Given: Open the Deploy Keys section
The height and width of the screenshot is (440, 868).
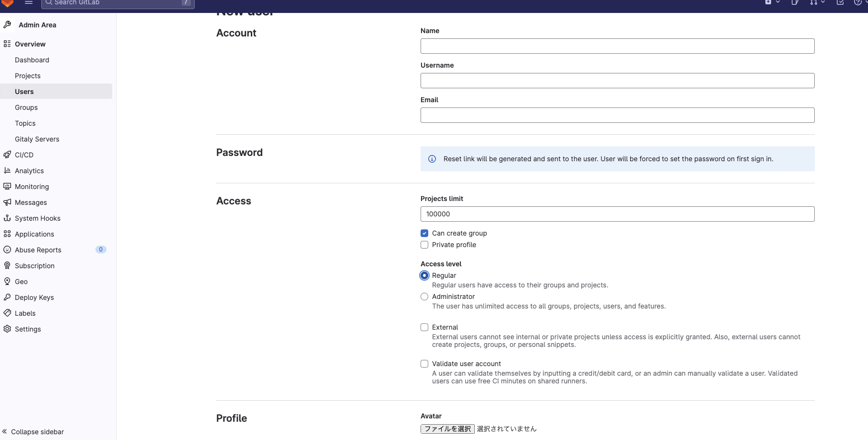Looking at the screenshot, I should 34,297.
